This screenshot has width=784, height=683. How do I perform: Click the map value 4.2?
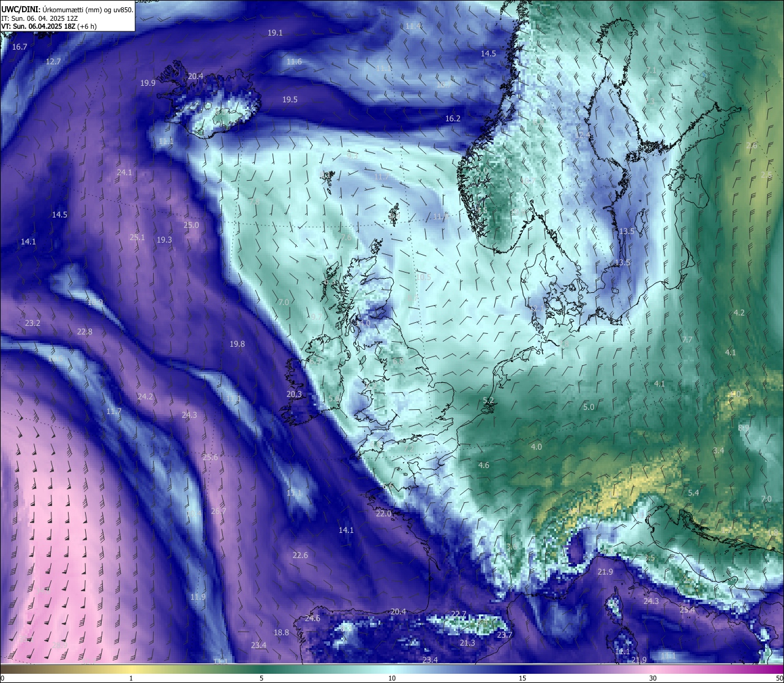(x=739, y=313)
